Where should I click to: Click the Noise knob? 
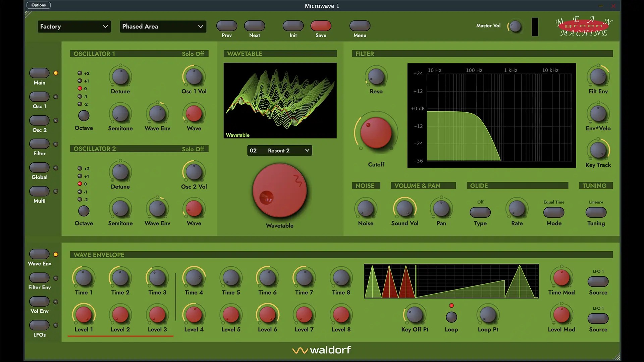coord(366,209)
